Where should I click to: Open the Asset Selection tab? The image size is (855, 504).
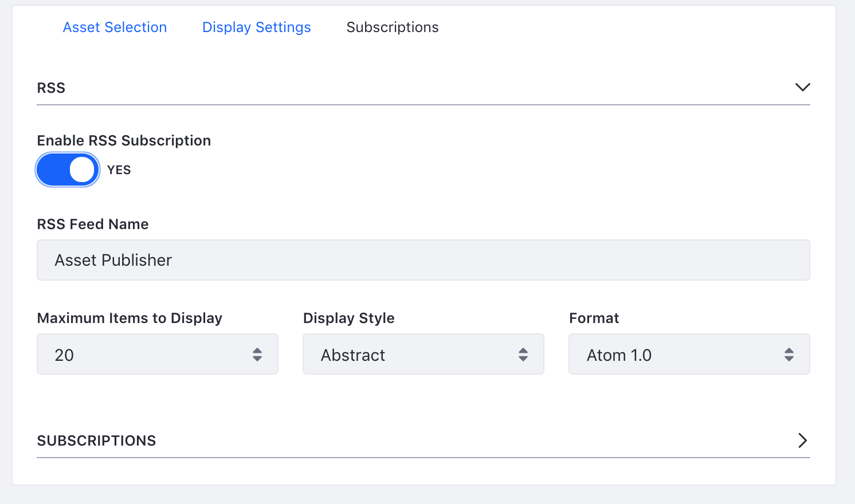(115, 27)
